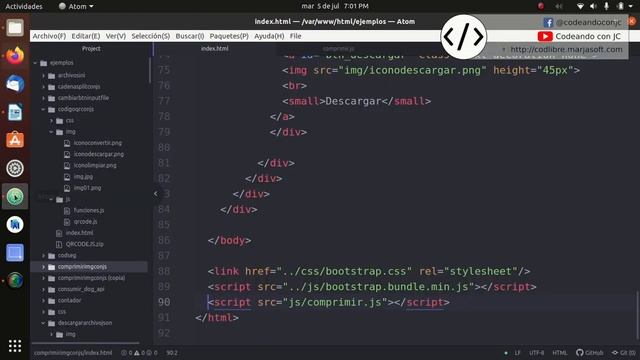Open the volume speaker indicator in top bar

point(593,6)
